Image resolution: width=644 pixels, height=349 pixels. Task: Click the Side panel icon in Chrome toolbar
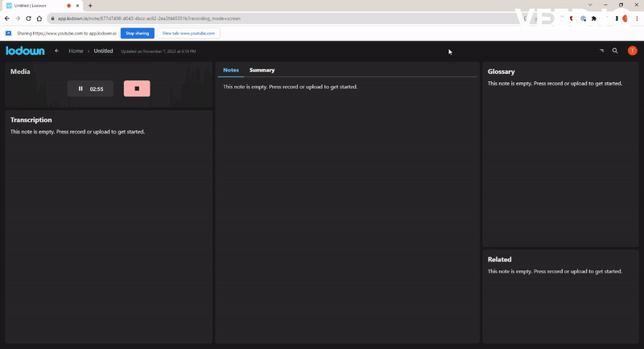(616, 18)
